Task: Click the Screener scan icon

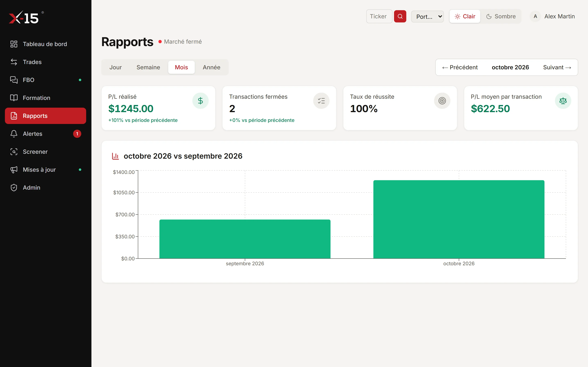Action: pos(14,152)
